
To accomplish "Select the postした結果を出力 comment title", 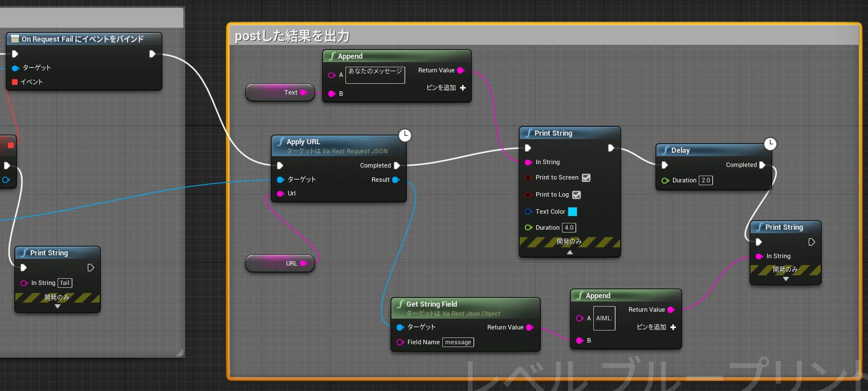I will tap(292, 36).
